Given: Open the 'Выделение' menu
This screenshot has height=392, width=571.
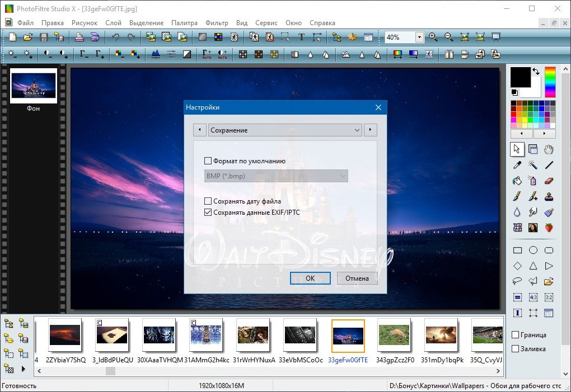Looking at the screenshot, I should 146,23.
